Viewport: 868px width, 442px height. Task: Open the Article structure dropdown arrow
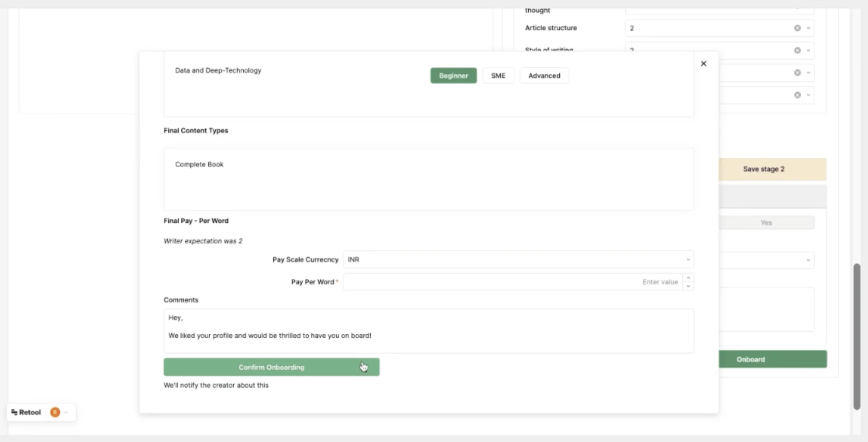coord(809,28)
